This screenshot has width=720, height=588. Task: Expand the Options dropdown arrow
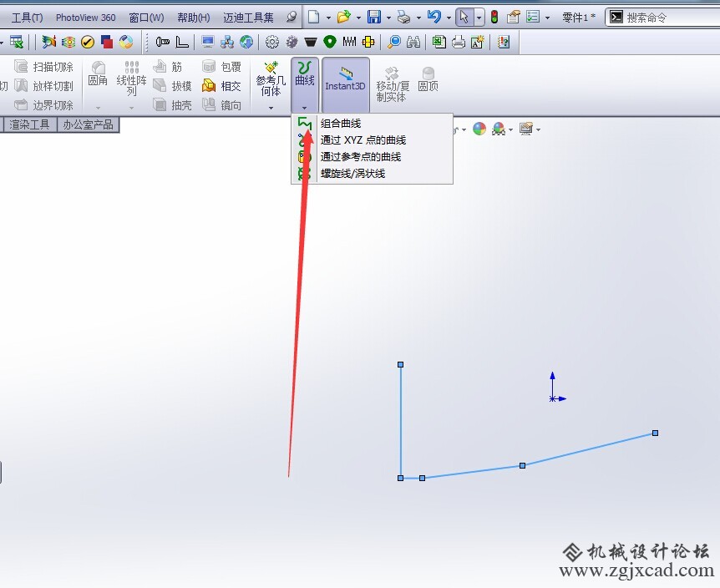click(547, 18)
